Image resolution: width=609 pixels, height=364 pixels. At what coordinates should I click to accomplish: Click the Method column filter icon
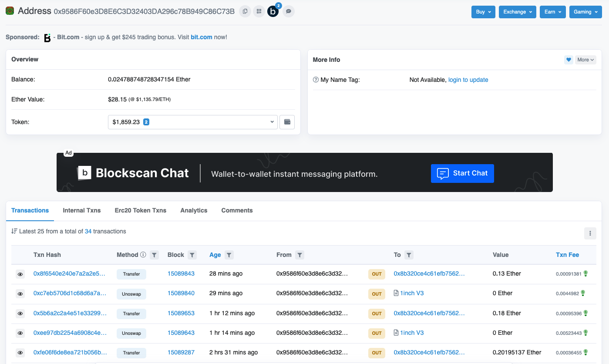(154, 255)
